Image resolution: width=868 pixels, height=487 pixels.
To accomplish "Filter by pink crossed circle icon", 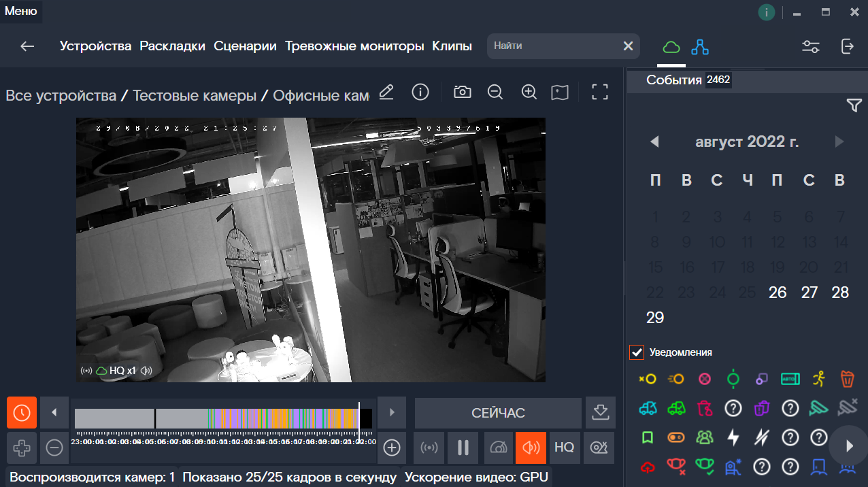I will click(705, 379).
